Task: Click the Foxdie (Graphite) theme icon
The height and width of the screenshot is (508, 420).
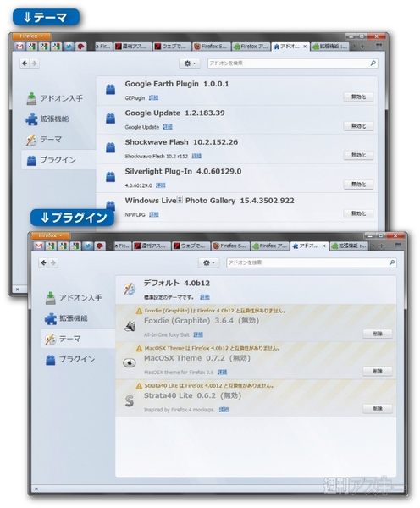Action: 130,326
